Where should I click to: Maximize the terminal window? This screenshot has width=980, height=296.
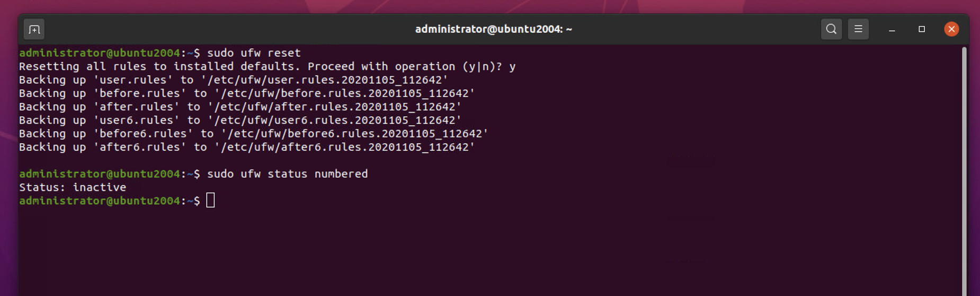[x=922, y=29]
